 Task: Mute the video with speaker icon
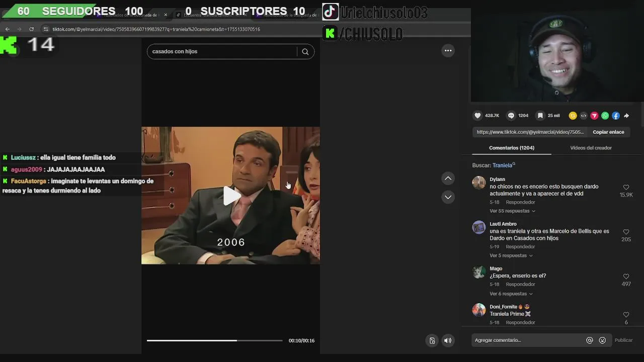[x=447, y=340]
